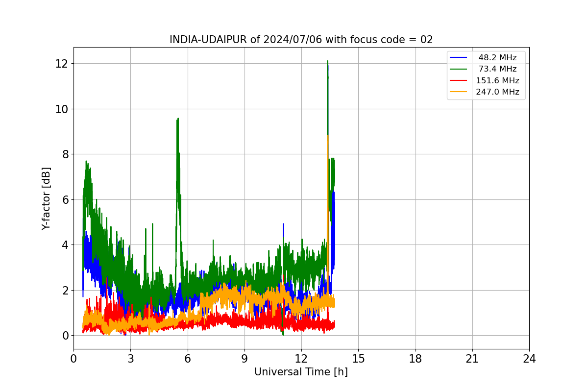The width and height of the screenshot is (588, 392).
Task: Click the green line sample in legend
Action: [459, 69]
